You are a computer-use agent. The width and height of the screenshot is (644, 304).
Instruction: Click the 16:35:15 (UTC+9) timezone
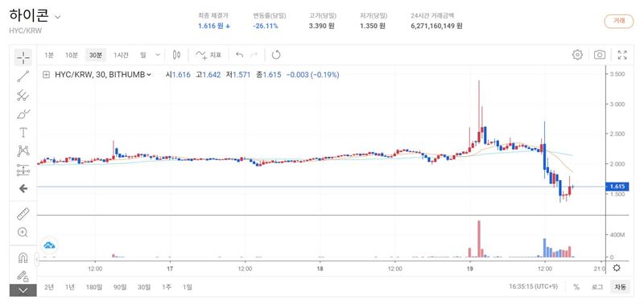534,287
